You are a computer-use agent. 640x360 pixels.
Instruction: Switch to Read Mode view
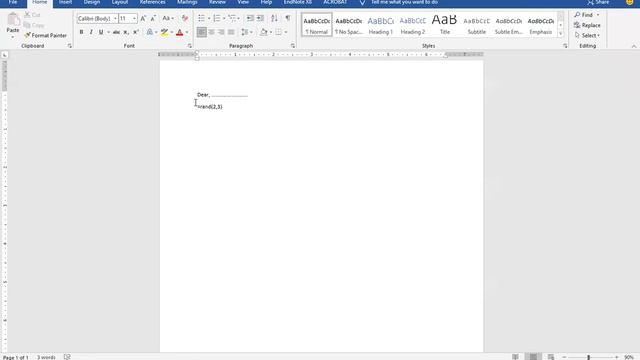(x=516, y=357)
